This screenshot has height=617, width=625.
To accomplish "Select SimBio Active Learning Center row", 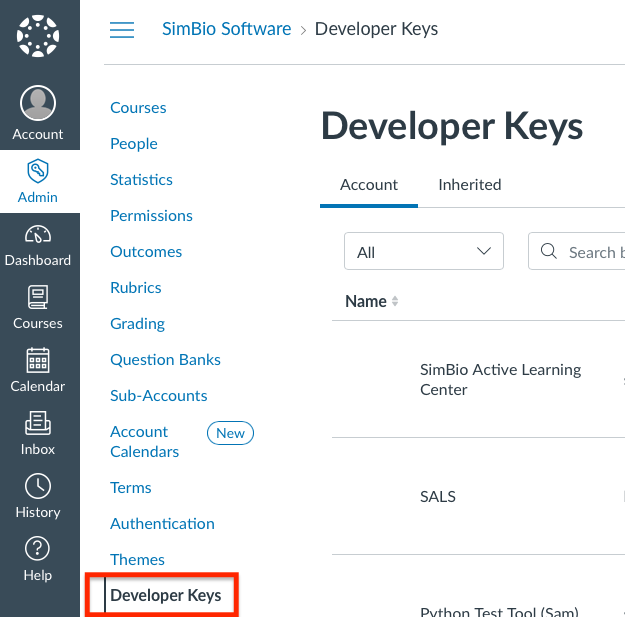I will coord(478,379).
